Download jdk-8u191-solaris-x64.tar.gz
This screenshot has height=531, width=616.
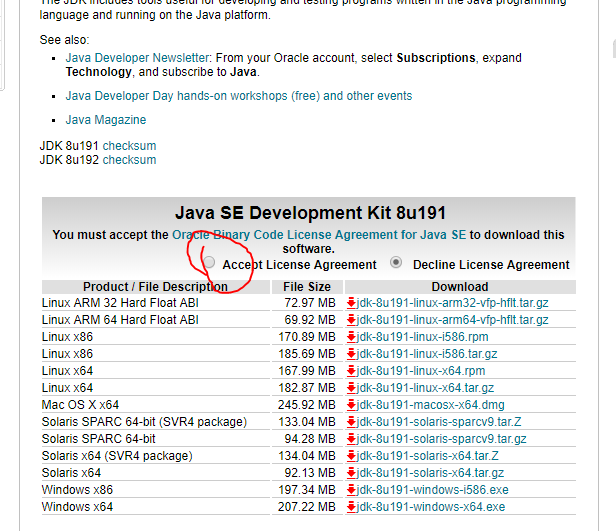(x=430, y=473)
